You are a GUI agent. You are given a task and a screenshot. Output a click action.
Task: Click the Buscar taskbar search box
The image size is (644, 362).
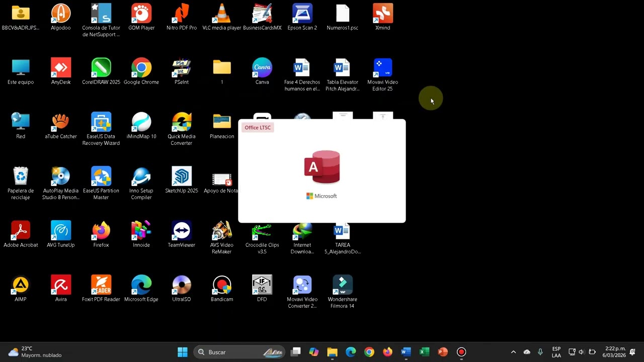(239, 352)
